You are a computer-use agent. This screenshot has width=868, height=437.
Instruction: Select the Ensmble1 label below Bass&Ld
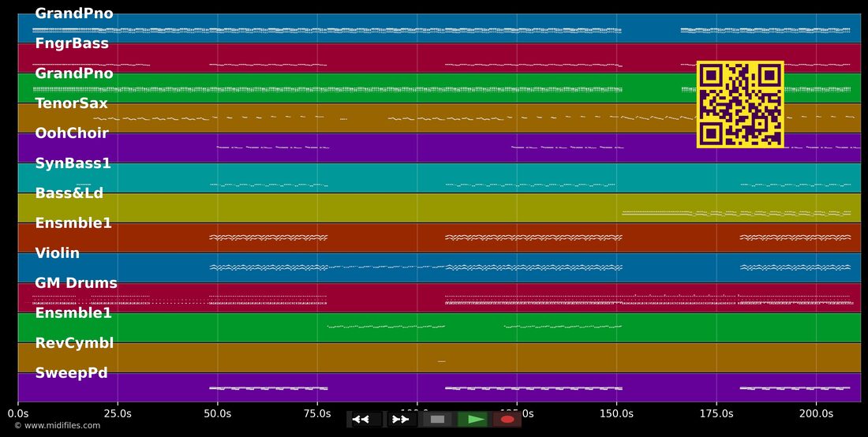tap(73, 223)
